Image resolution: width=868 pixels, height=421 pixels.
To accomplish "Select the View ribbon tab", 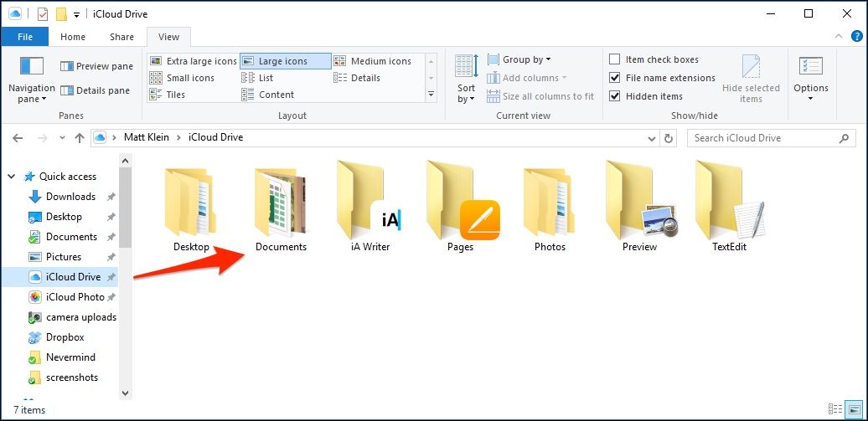I will pyautogui.click(x=169, y=37).
